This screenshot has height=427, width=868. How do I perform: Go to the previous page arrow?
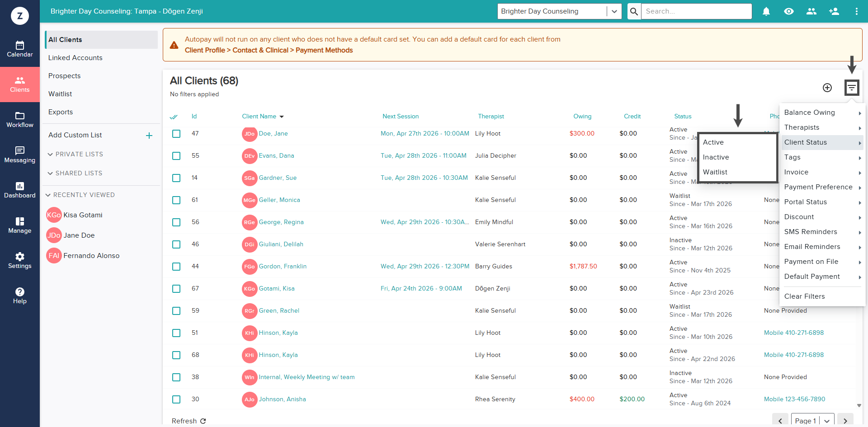pos(780,421)
